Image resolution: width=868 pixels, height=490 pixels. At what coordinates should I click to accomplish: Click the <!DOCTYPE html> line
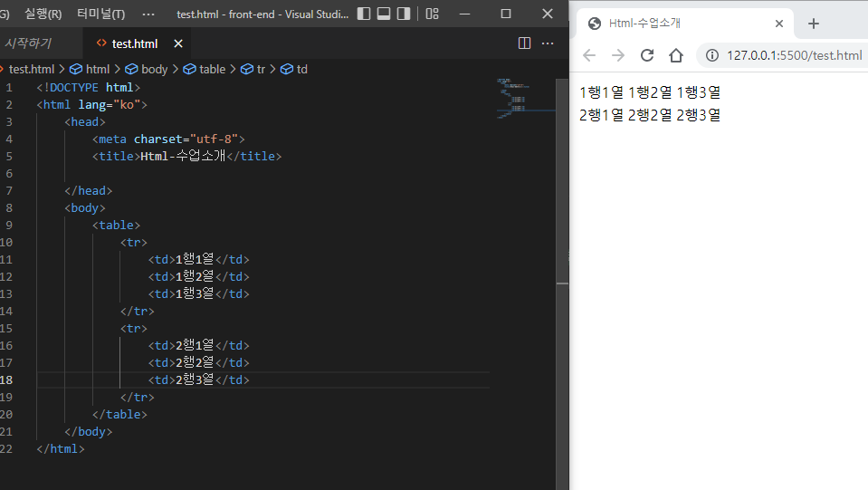click(x=89, y=88)
